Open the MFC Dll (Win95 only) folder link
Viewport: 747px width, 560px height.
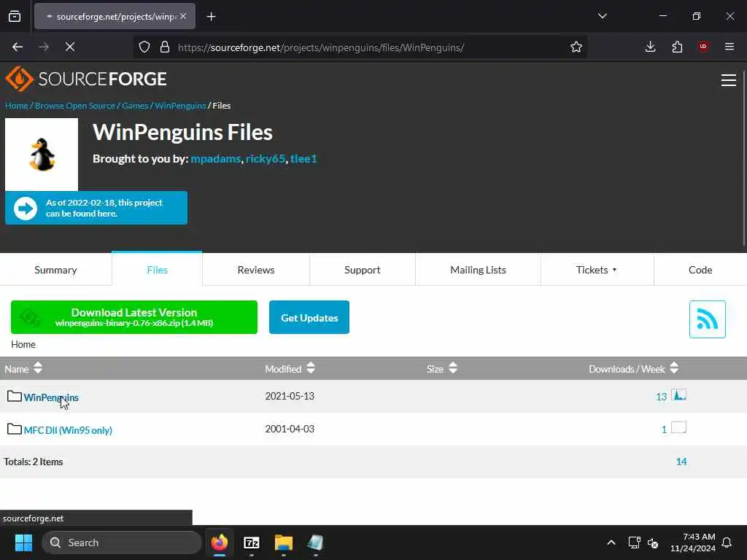click(x=68, y=430)
